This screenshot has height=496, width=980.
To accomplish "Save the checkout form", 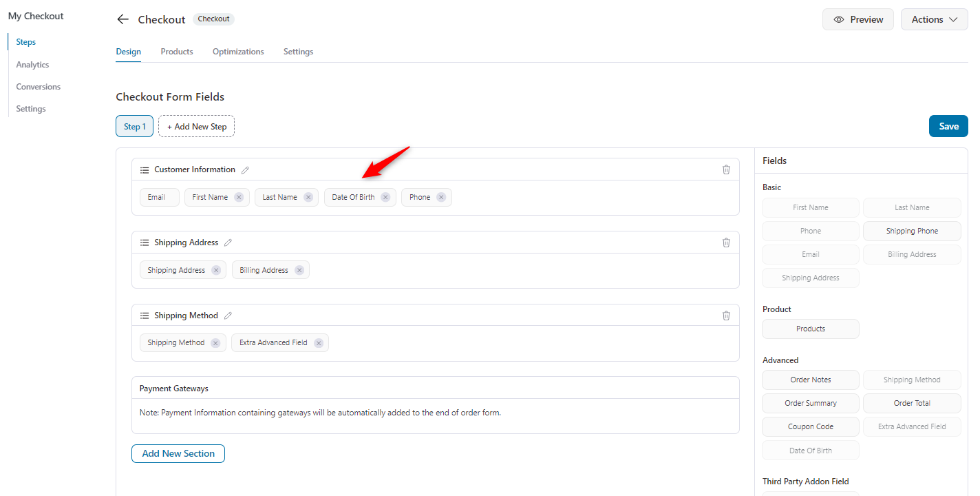I will [948, 126].
